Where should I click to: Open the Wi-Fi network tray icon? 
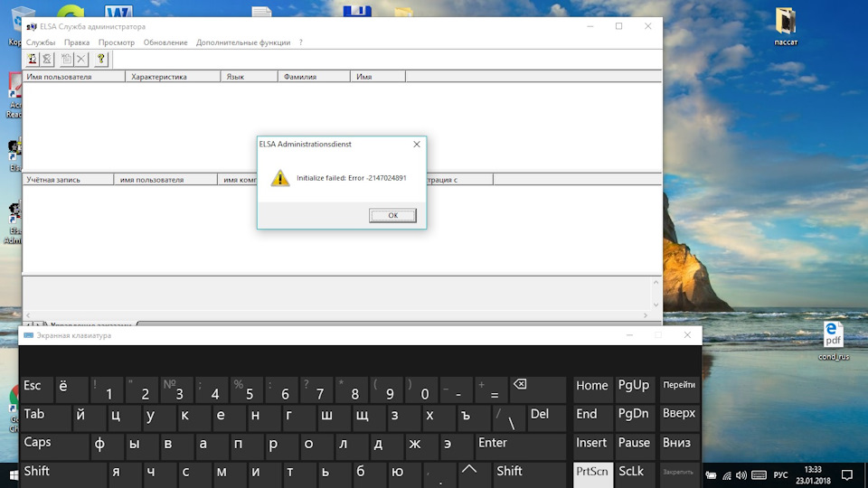[x=726, y=474]
